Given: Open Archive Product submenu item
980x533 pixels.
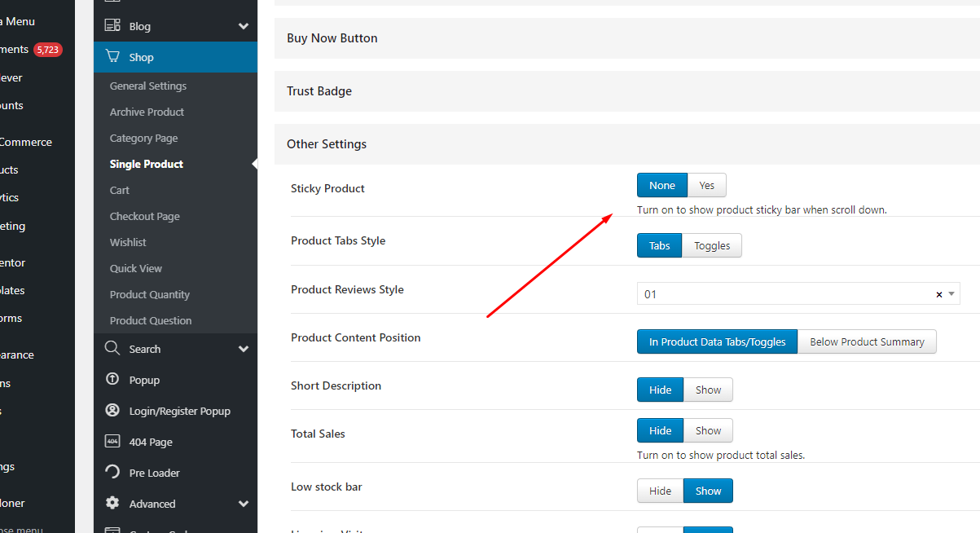Looking at the screenshot, I should point(147,112).
